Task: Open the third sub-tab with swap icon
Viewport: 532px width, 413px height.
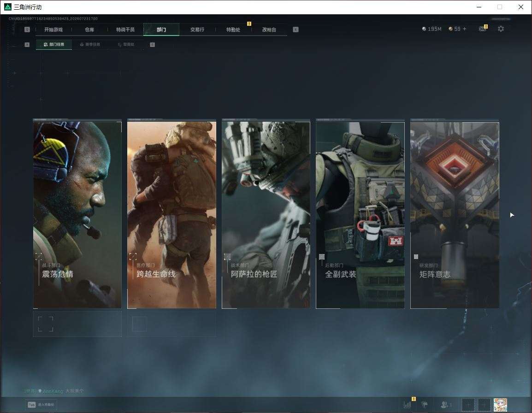Action: coord(126,44)
